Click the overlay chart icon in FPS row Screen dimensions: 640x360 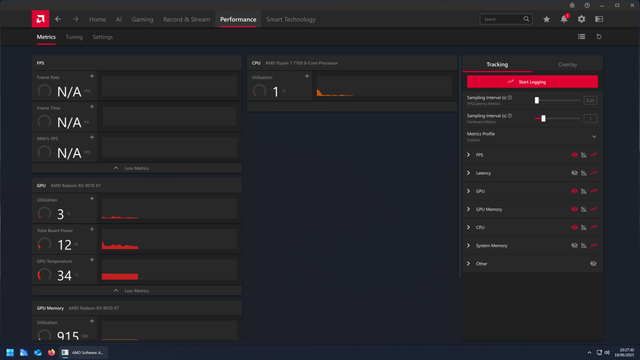click(584, 155)
